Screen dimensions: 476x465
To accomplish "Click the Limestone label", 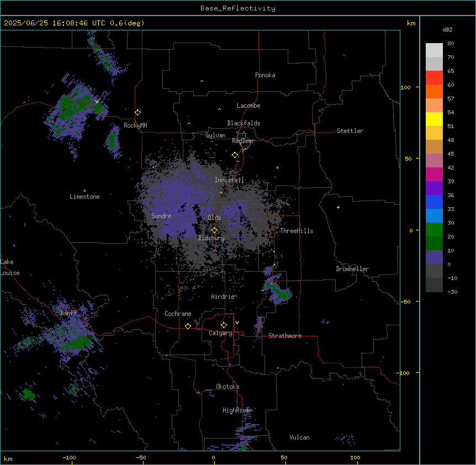I will [84, 197].
